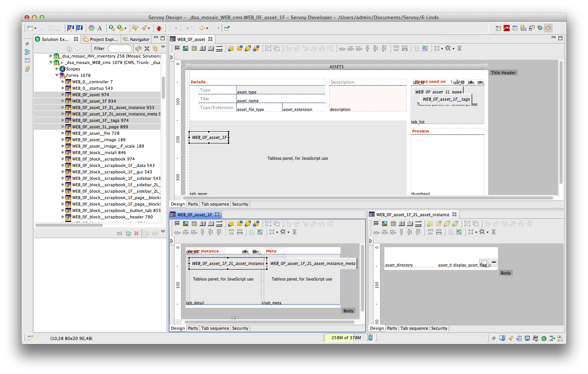Open dropdown next to the New wizard icon
This screenshot has height=374, width=588.
coord(35,28)
